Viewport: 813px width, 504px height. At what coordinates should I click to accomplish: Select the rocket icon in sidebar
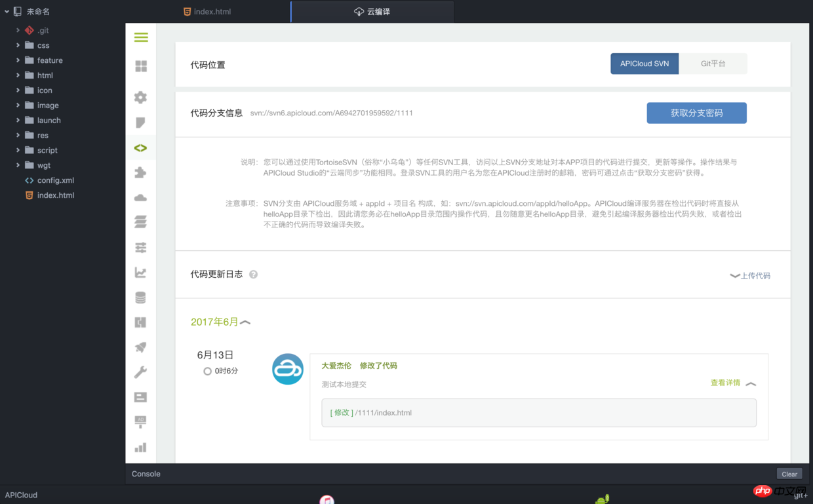point(140,347)
